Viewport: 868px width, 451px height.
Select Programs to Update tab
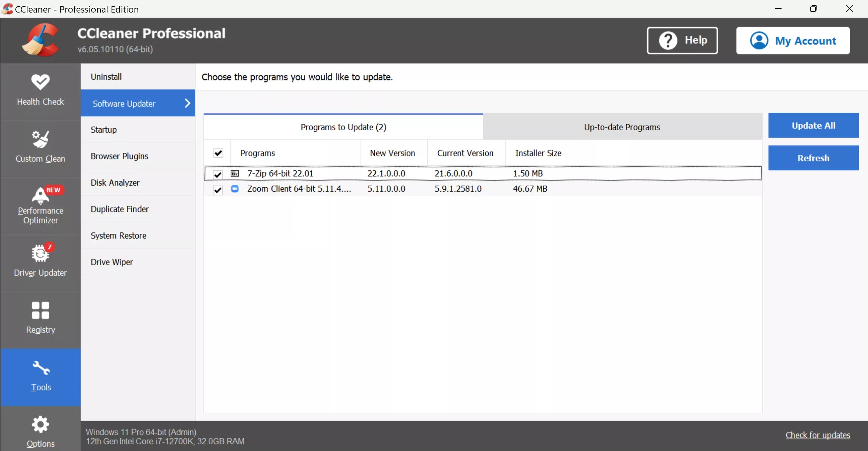coord(343,127)
